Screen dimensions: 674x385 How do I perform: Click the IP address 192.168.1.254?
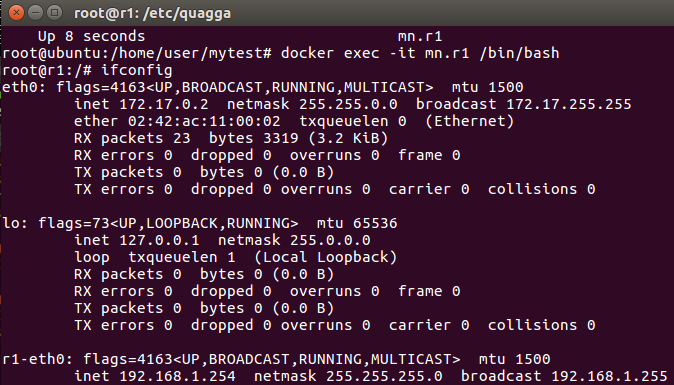[x=177, y=376]
